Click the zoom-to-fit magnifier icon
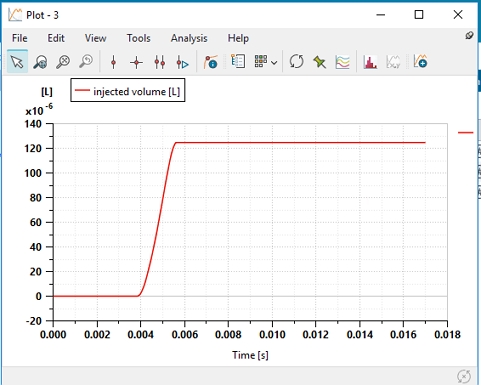This screenshot has width=481, height=385. [x=63, y=62]
